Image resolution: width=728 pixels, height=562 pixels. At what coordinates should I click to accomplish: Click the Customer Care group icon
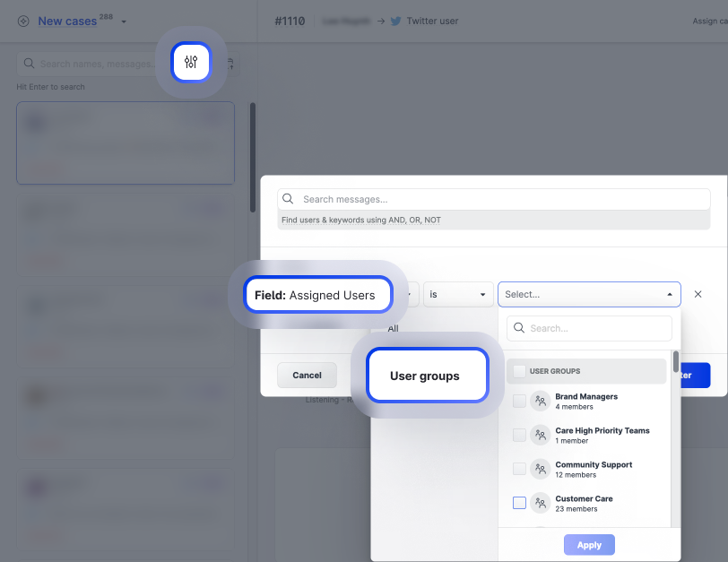[540, 504]
